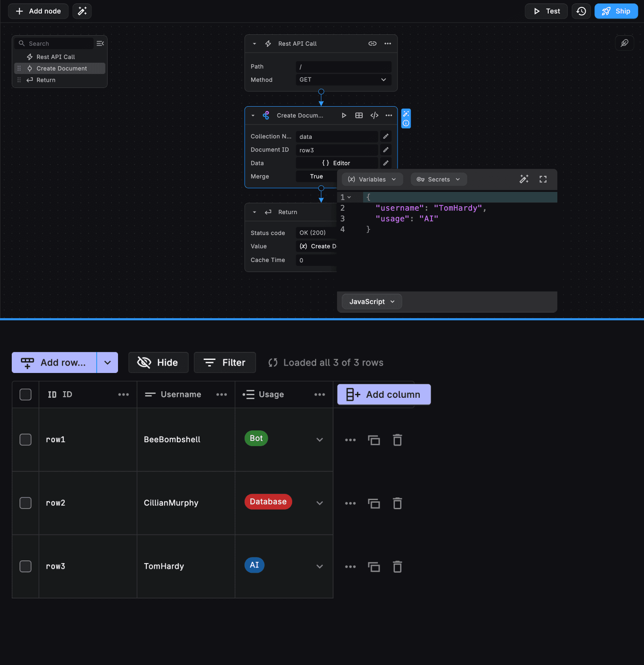The image size is (644, 665).
Task: Open the Method GET dropdown
Action: (x=343, y=80)
